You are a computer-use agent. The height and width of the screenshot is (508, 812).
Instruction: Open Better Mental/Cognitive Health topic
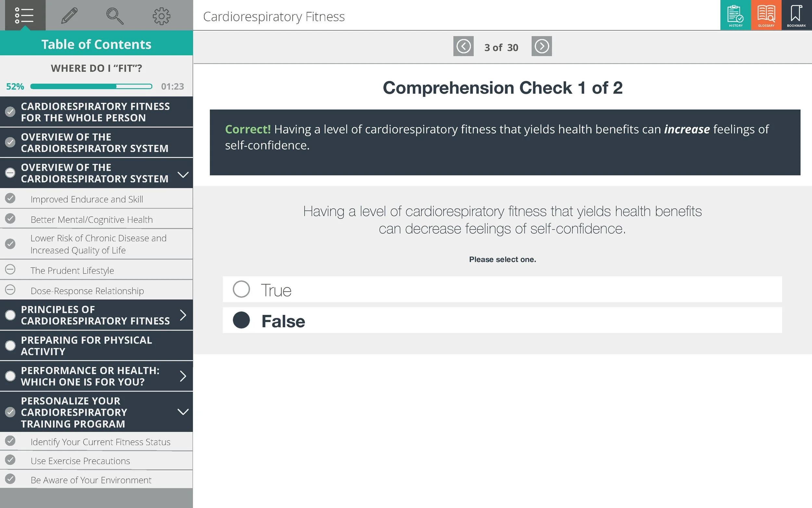pyautogui.click(x=91, y=219)
